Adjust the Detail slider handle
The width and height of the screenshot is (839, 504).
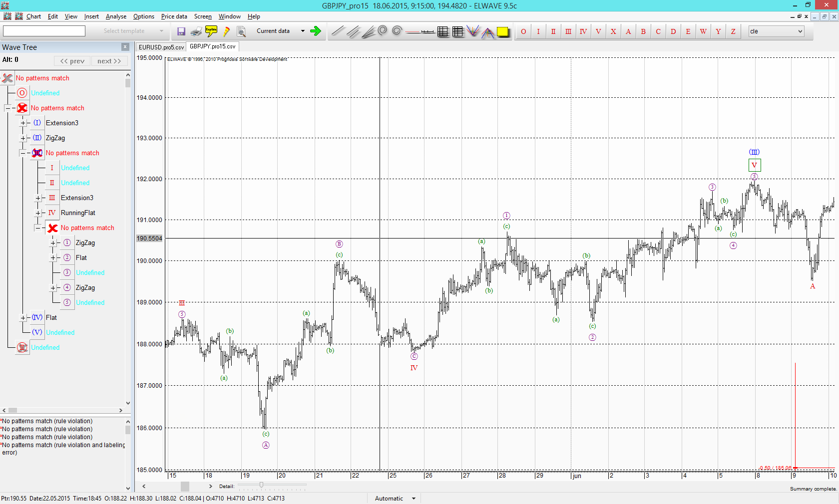point(261,485)
